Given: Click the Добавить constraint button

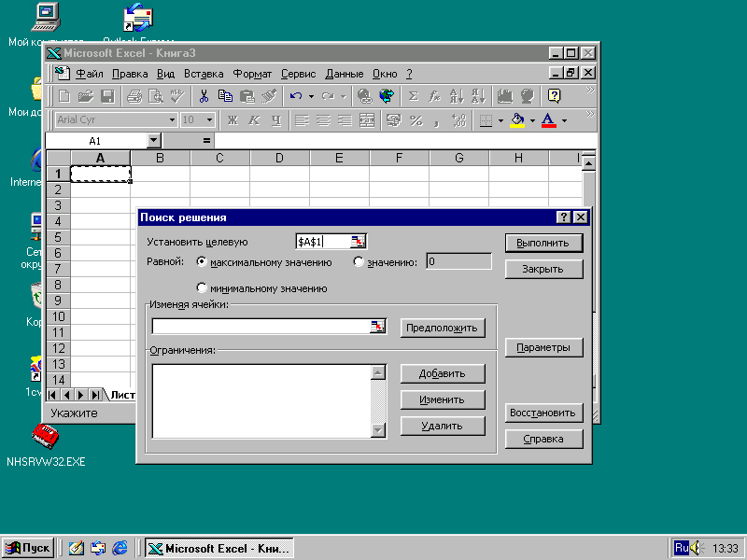Looking at the screenshot, I should pos(443,374).
